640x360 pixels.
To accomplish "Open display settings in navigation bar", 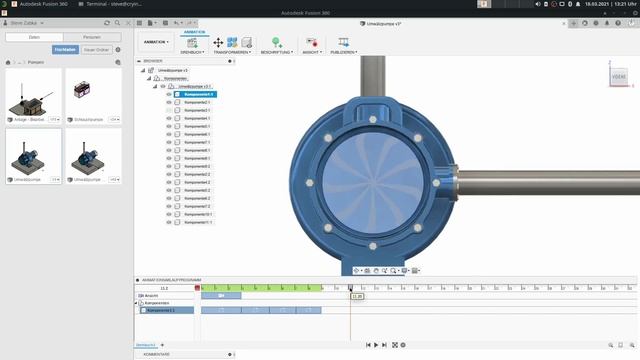I will (x=404, y=271).
